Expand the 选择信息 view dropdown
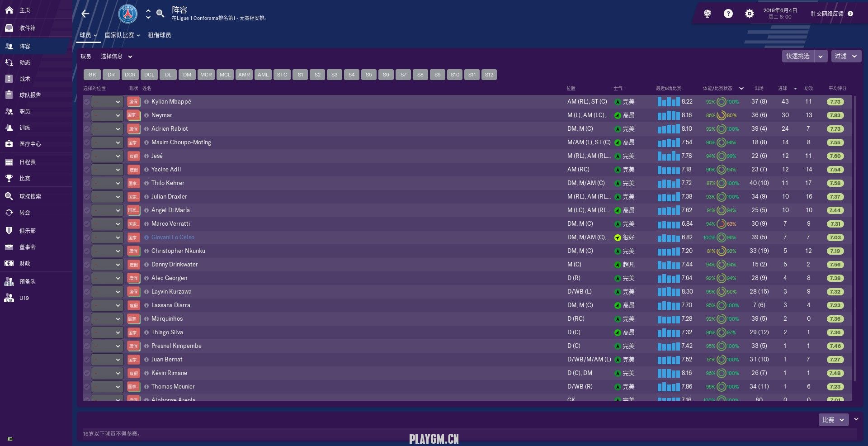This screenshot has height=446, width=868. [x=116, y=57]
